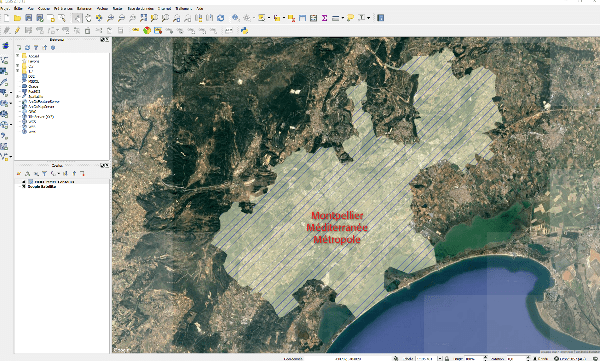Open the select-by-value tool dropdown arrow
The width and height of the screenshot is (600, 361).
pos(284,18)
